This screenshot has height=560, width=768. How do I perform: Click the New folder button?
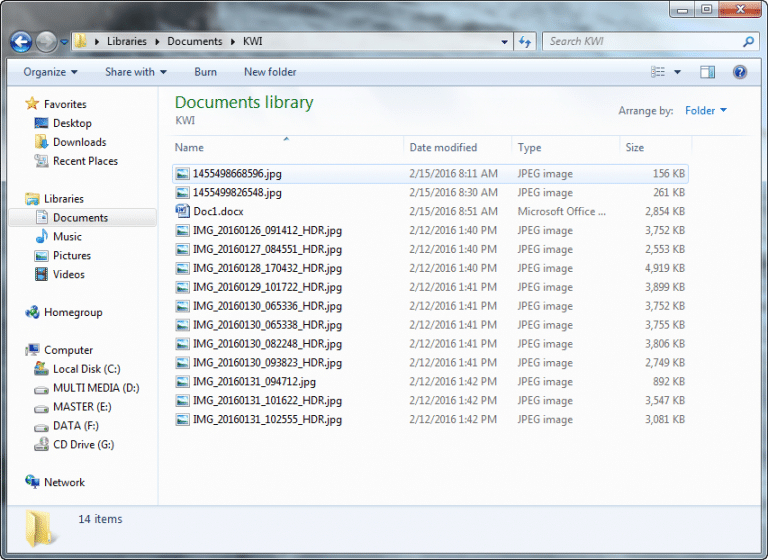[269, 72]
